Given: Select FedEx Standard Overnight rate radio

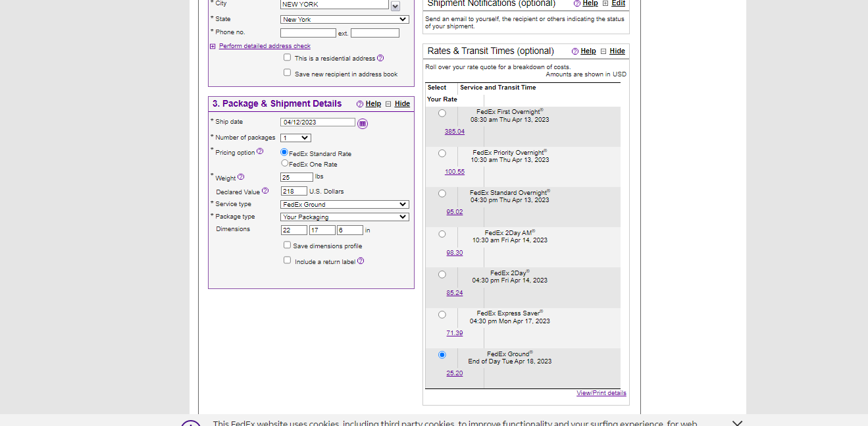Looking at the screenshot, I should (x=442, y=194).
